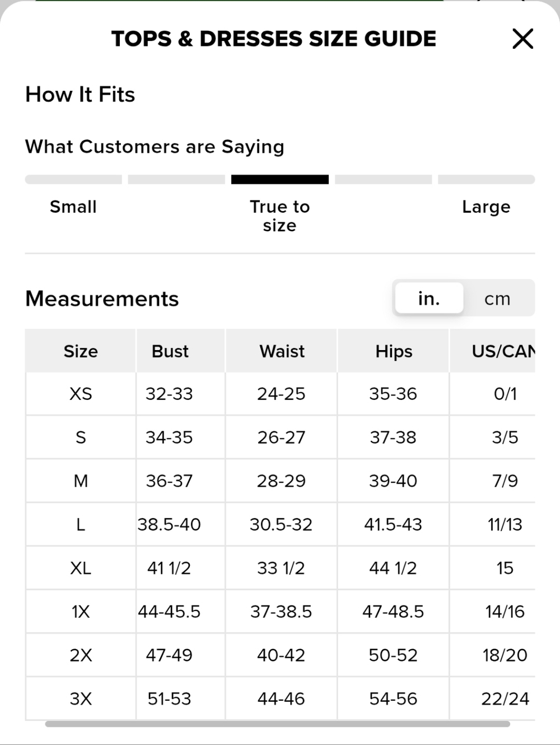Select the XS size row label
The image size is (560, 745).
tap(81, 394)
